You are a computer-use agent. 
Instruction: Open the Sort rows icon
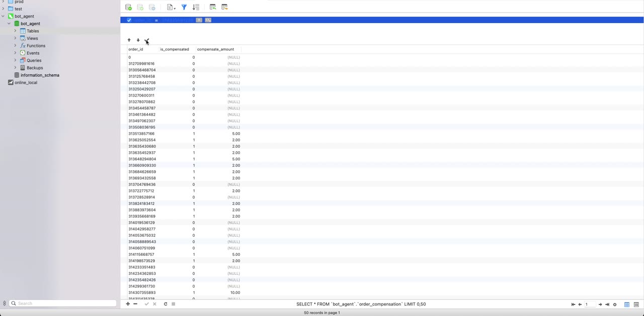point(196,7)
